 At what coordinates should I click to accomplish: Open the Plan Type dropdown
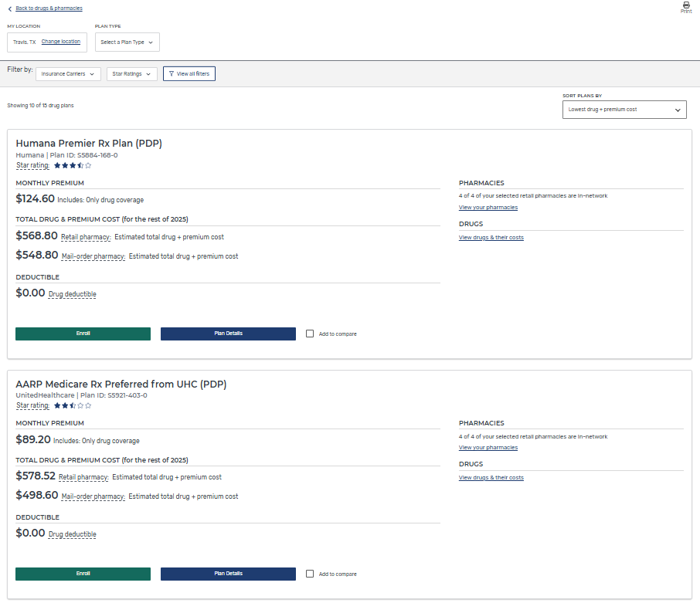click(x=127, y=42)
